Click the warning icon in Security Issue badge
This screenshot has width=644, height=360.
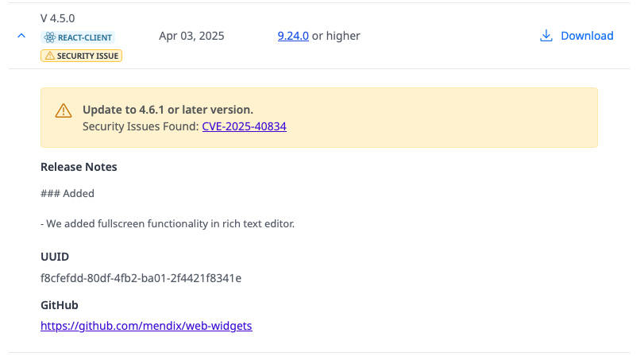tap(49, 56)
